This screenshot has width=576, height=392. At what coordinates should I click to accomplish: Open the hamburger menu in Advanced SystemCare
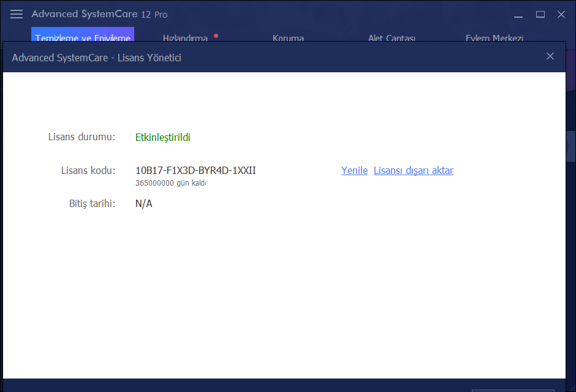pos(17,14)
